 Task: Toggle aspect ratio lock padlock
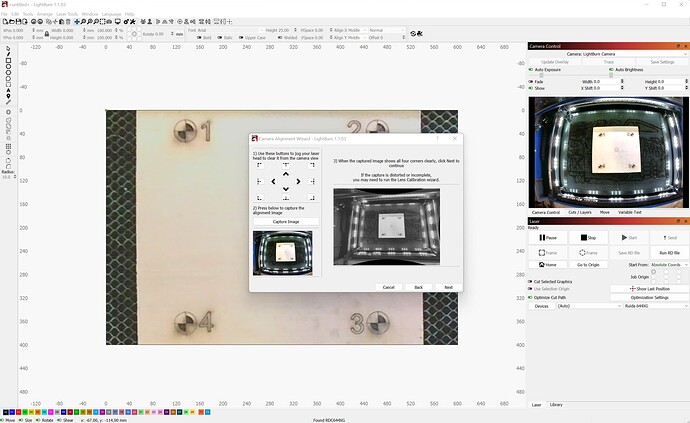[47, 34]
